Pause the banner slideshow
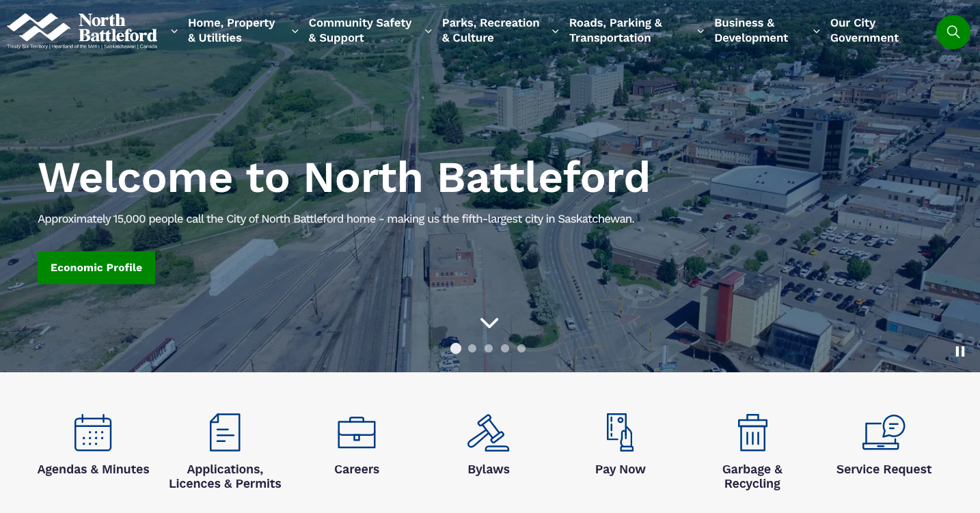Viewport: 980px width, 513px height. (x=960, y=351)
